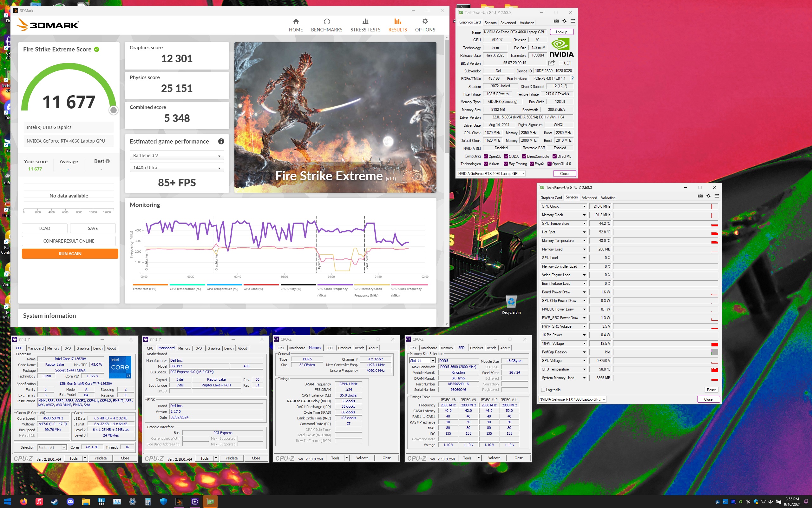
Task: Toggle the UEFI checkbox in GPU-Z
Action: pyautogui.click(x=561, y=63)
